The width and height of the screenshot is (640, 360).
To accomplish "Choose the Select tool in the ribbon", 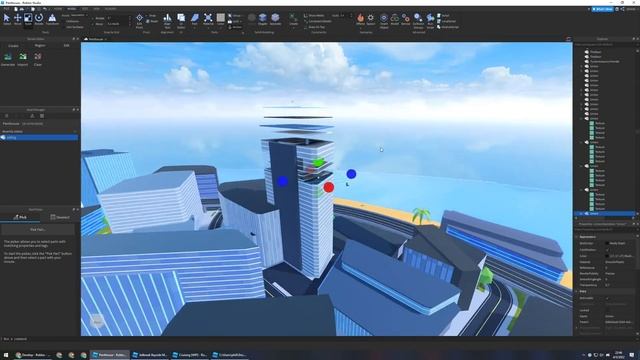I will click(x=7, y=19).
